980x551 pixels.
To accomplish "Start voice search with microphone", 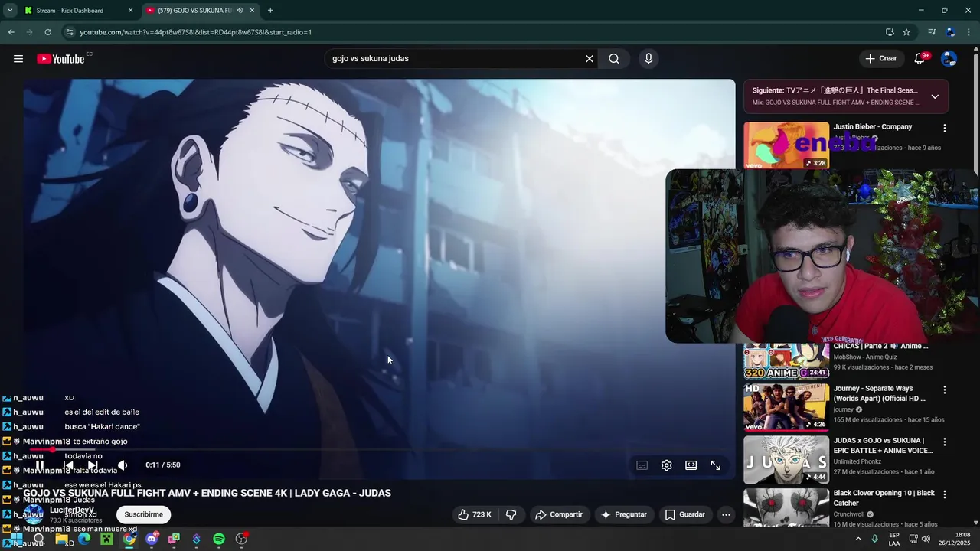I will pyautogui.click(x=648, y=59).
